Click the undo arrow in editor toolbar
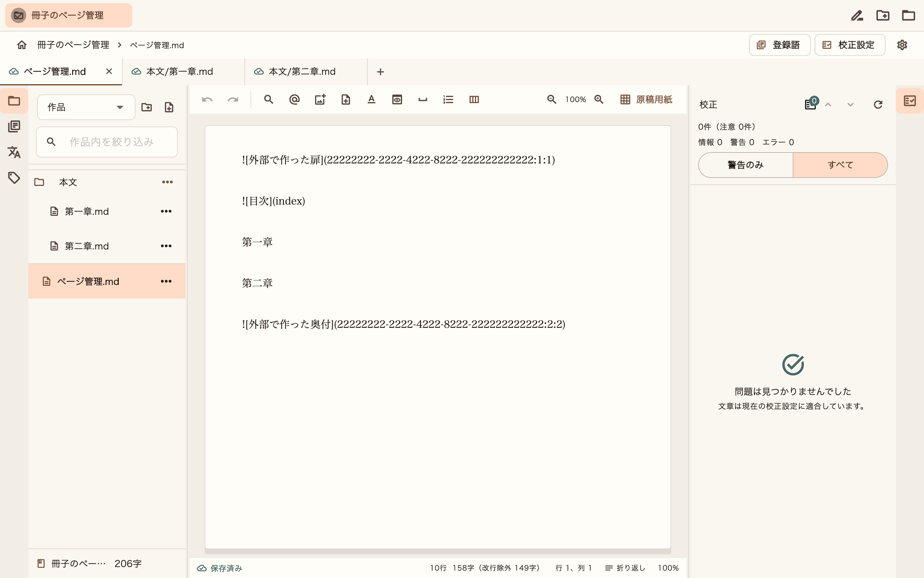924x578 pixels. coord(207,100)
